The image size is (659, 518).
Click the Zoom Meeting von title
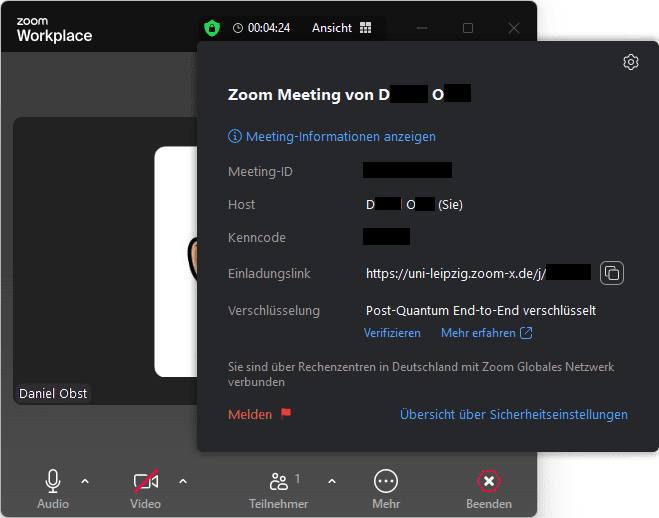349,94
